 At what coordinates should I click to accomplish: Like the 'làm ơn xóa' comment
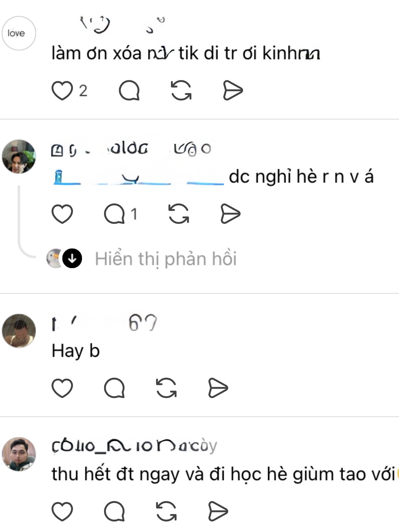(62, 90)
